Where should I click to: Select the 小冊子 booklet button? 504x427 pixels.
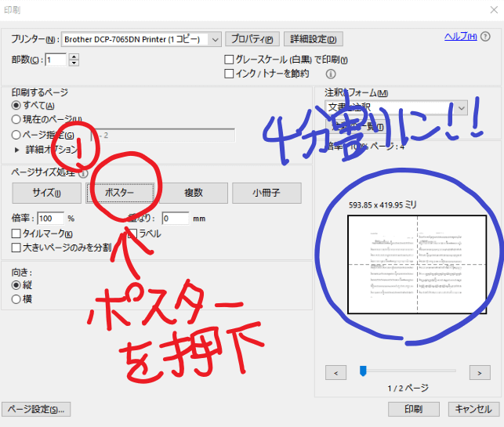click(267, 193)
